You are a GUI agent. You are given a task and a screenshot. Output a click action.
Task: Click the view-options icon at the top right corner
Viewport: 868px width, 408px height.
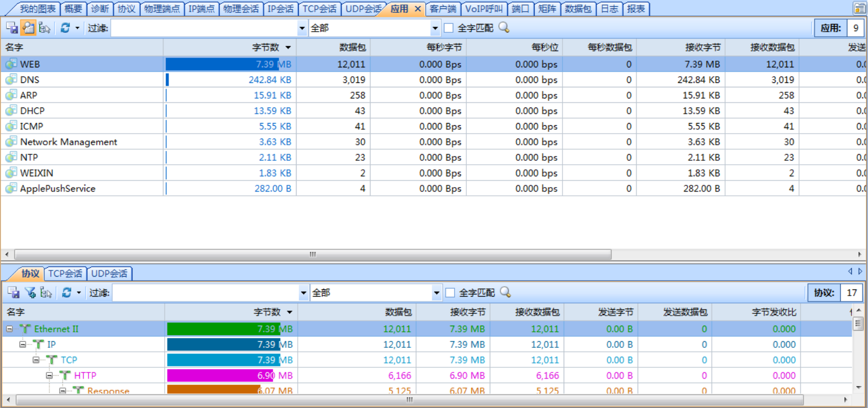tap(860, 8)
